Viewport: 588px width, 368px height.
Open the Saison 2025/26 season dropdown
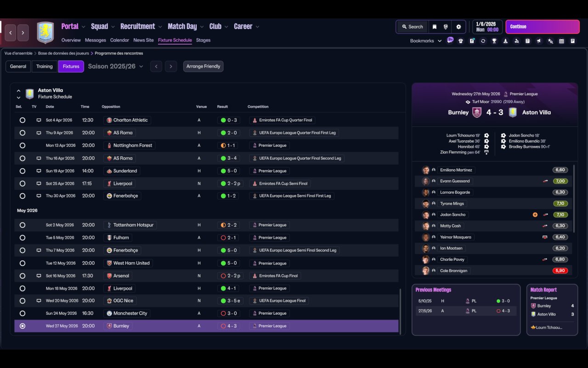pos(116,66)
